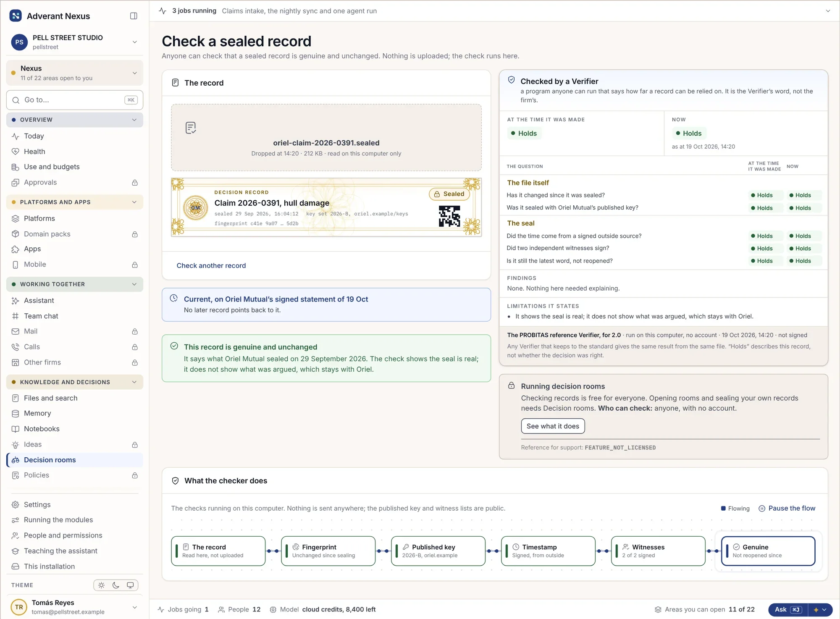Click Check another record link
Screen dimensions: 840x619
(211, 265)
